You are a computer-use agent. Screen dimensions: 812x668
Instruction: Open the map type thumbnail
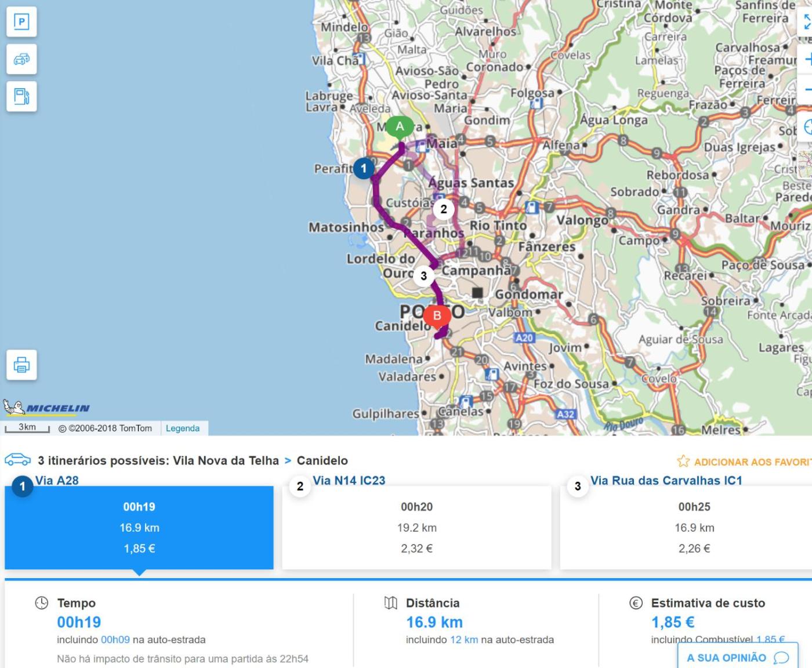pos(805,164)
